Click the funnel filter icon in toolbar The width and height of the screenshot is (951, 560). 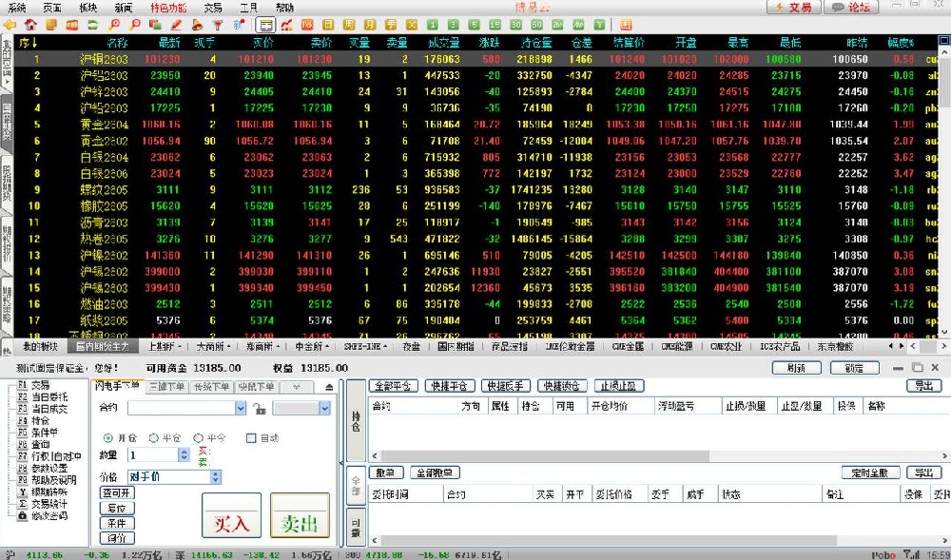pyautogui.click(x=217, y=24)
